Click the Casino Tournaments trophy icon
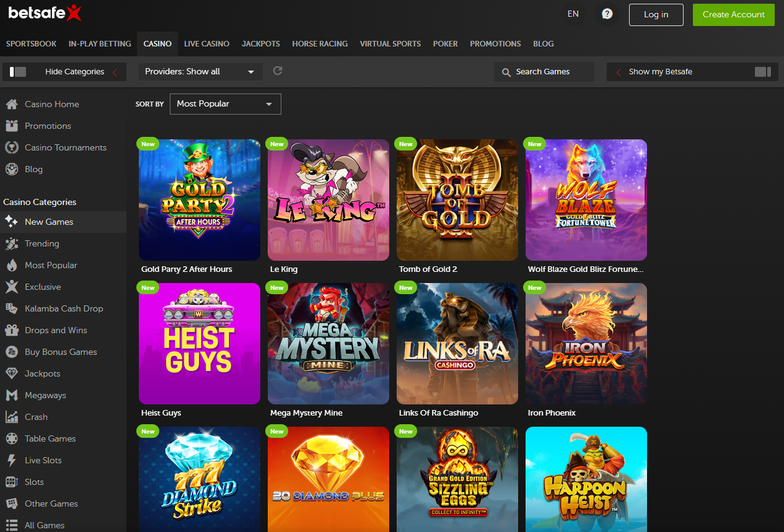Screen dimensions: 784x532 [x=11, y=147]
